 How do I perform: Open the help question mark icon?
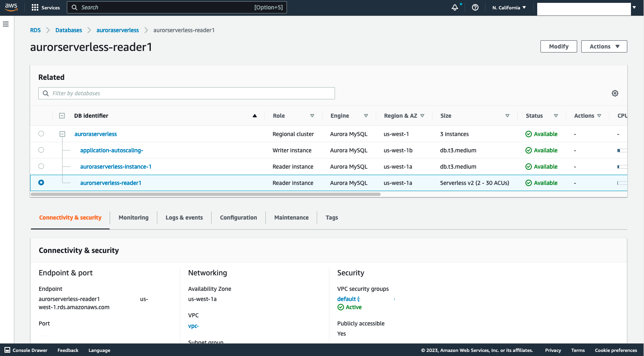(475, 7)
